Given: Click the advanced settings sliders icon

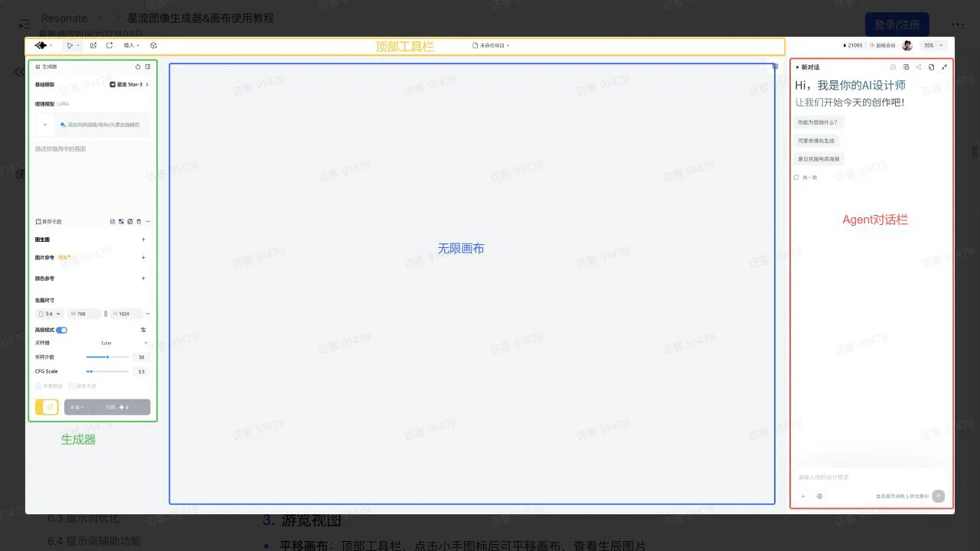Looking at the screenshot, I should 143,330.
